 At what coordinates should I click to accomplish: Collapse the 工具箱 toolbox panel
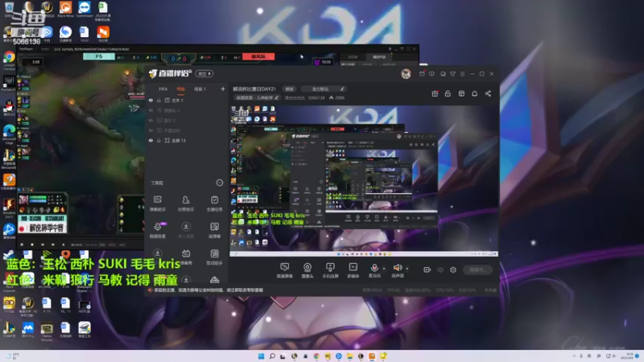[219, 183]
